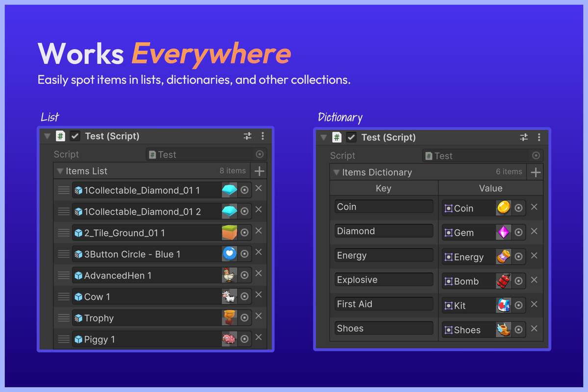Add new item to Items List
The height and width of the screenshot is (392, 588).
259,171
